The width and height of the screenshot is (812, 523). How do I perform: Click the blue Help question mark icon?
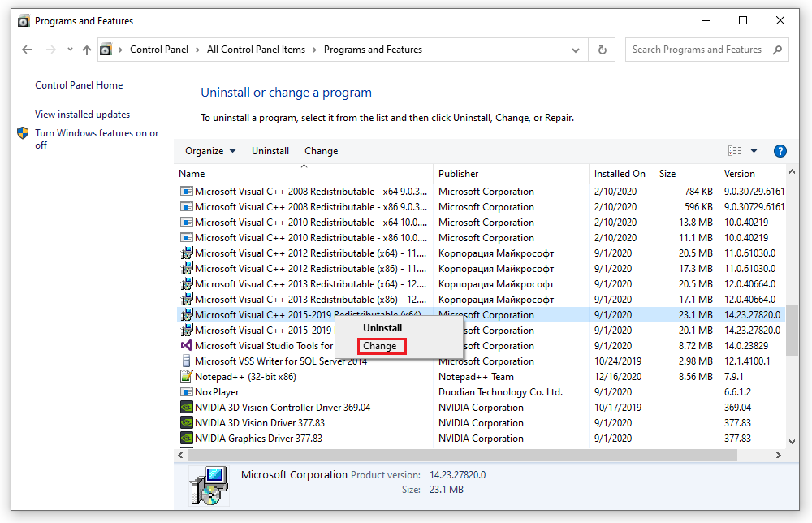[780, 151]
